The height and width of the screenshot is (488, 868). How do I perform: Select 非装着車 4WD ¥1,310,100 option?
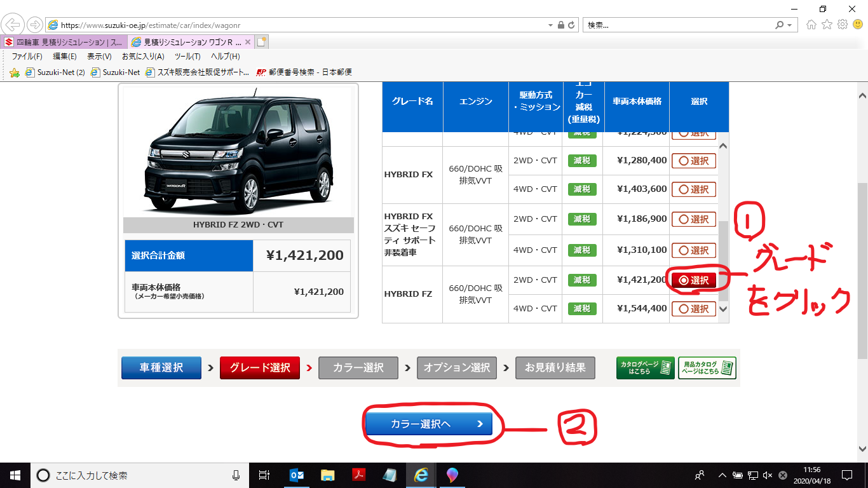[x=693, y=250]
